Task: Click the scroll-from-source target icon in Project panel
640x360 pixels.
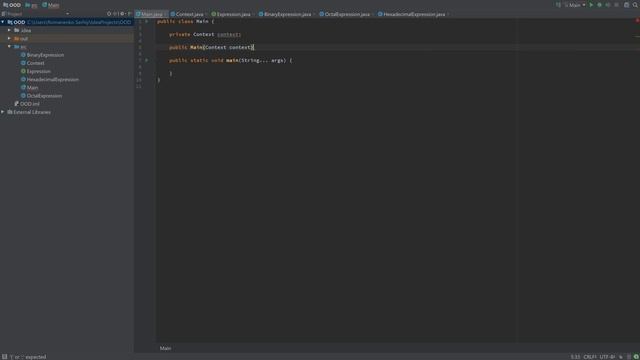Action: [109, 14]
